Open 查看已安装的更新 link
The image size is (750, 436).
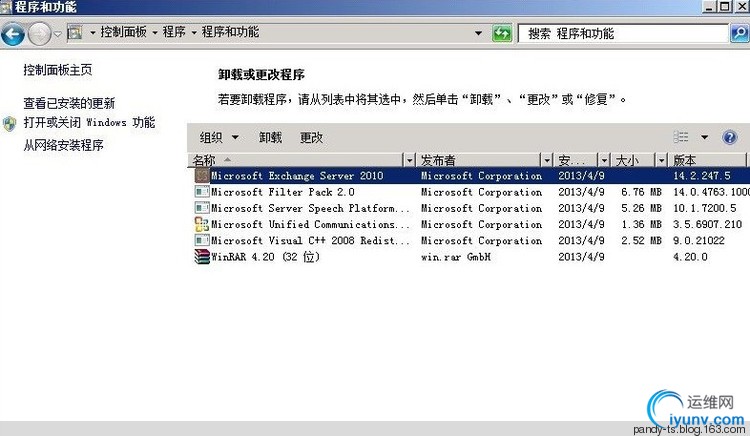(x=69, y=103)
